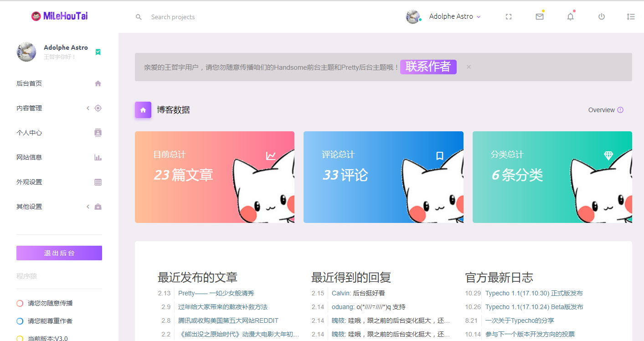Expand the 其他设置 submenu chevron
Viewport: 644px width, 341px height.
(88, 207)
